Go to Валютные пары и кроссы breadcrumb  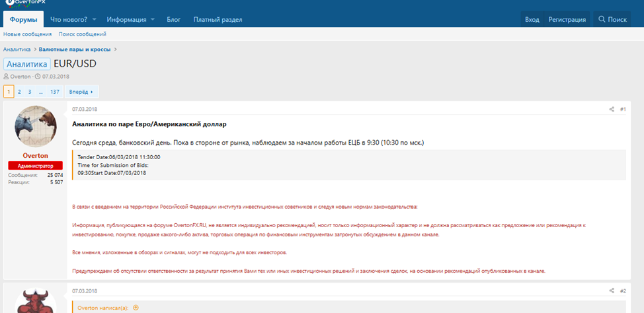click(x=75, y=50)
